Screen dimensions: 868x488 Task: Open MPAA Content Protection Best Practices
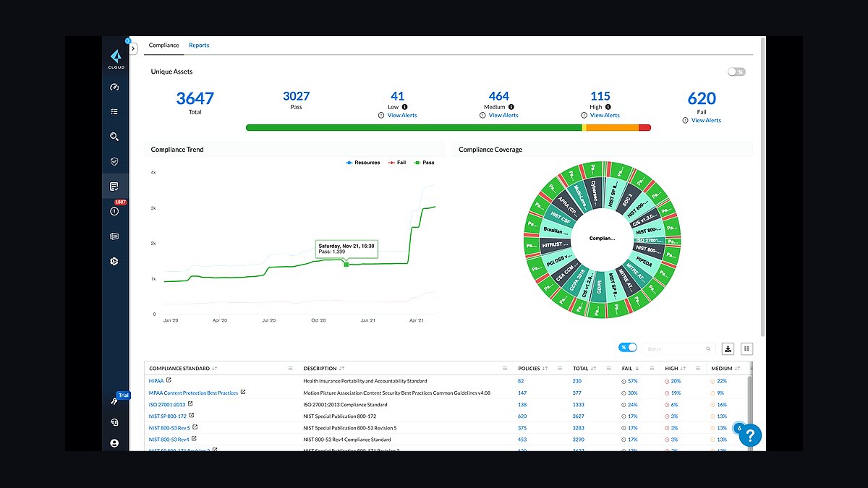point(193,393)
